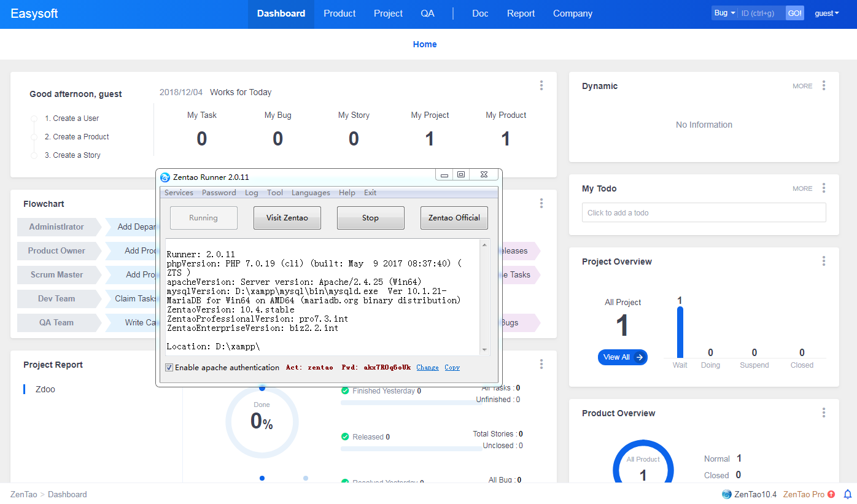Click the green check icon beside Released
The width and height of the screenshot is (857, 504).
(x=345, y=436)
